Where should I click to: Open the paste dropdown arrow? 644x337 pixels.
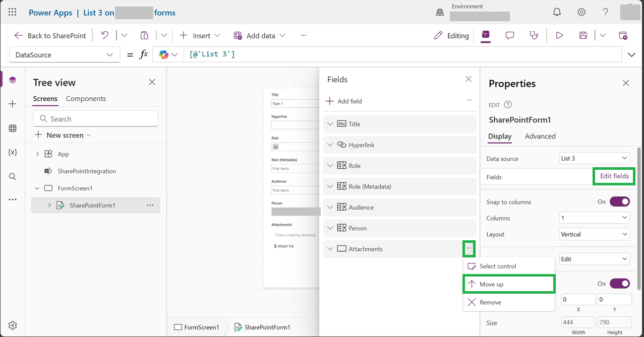164,35
